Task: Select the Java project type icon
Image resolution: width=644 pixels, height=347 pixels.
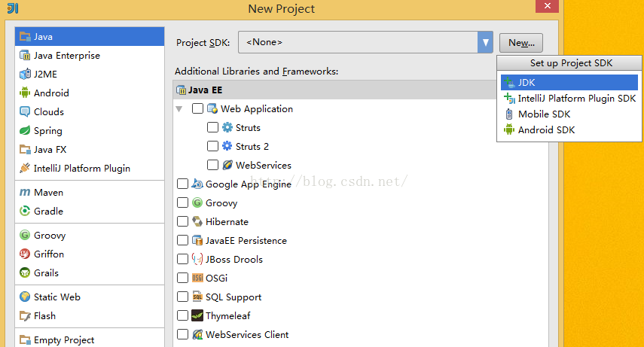Action: pyautogui.click(x=25, y=37)
